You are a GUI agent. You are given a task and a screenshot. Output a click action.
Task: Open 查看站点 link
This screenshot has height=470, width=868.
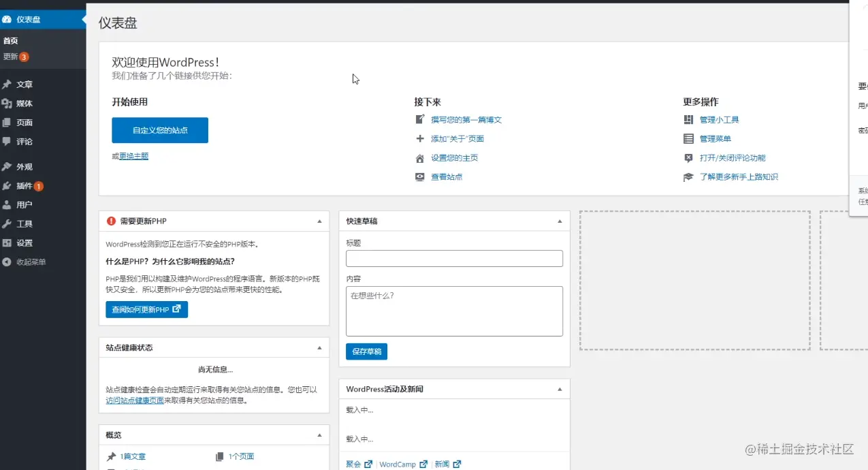pyautogui.click(x=447, y=177)
